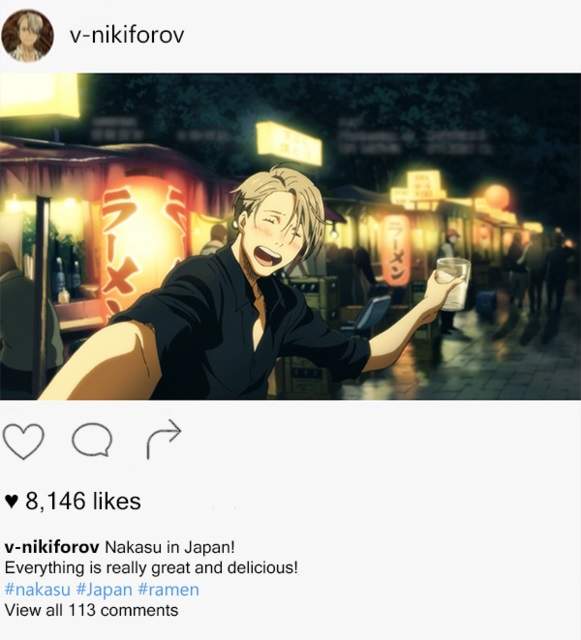This screenshot has height=640, width=581.
Task: Click the caption line 'Everything is really great and delicious!'
Action: (151, 568)
